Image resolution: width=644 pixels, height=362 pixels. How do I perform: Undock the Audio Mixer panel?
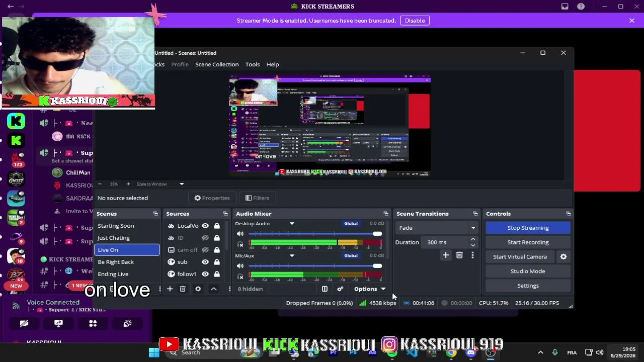tap(386, 214)
